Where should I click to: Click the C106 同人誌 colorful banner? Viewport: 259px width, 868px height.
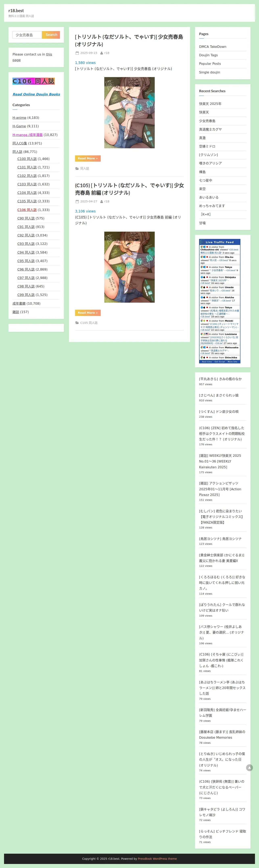click(x=33, y=81)
